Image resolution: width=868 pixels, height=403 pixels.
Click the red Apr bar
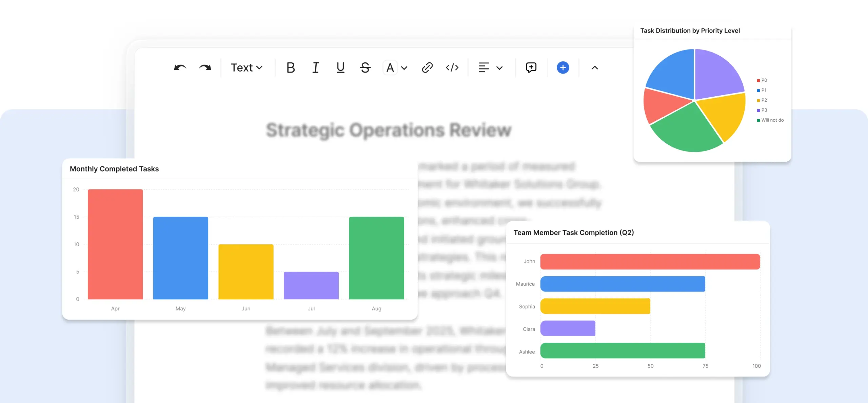coord(115,244)
